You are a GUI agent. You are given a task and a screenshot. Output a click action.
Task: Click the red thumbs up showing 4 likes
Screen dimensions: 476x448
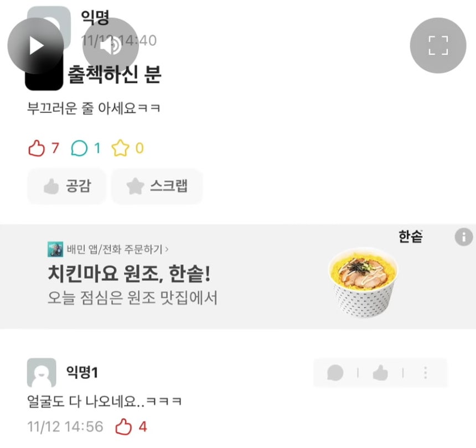tap(123, 426)
